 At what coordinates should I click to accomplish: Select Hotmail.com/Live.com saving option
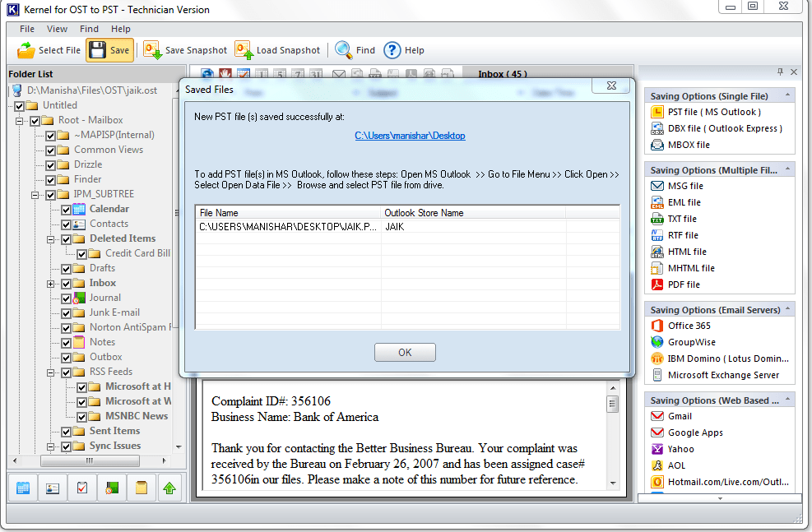(720, 482)
